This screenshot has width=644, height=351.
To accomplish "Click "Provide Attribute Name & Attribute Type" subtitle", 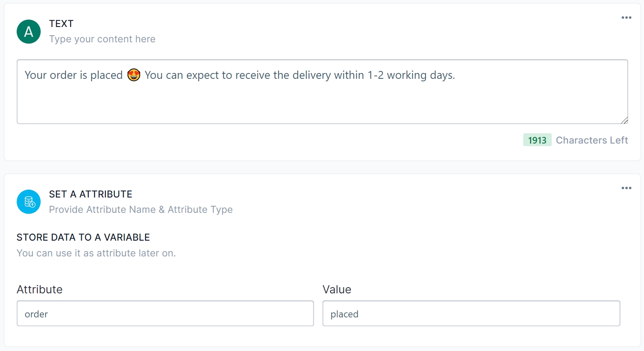I will (x=141, y=210).
